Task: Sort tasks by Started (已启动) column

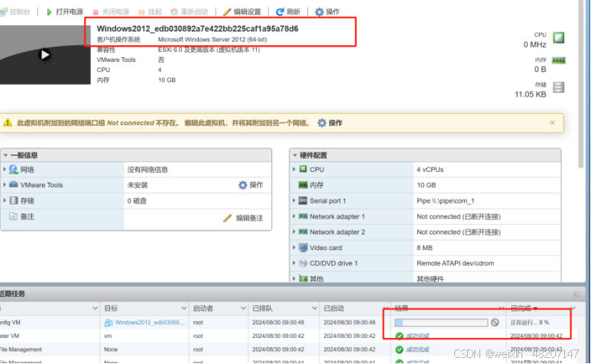Action: pos(333,308)
